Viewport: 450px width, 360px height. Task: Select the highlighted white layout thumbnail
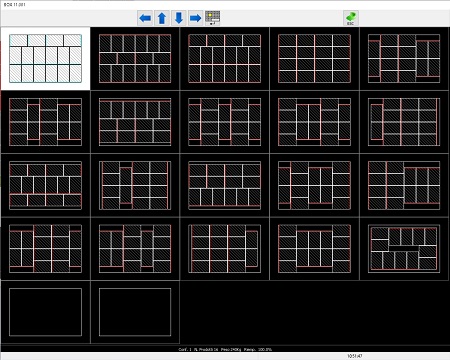45,59
